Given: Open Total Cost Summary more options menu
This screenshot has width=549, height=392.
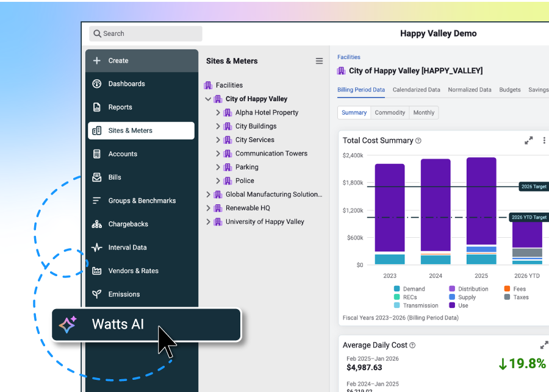Looking at the screenshot, I should (x=544, y=140).
